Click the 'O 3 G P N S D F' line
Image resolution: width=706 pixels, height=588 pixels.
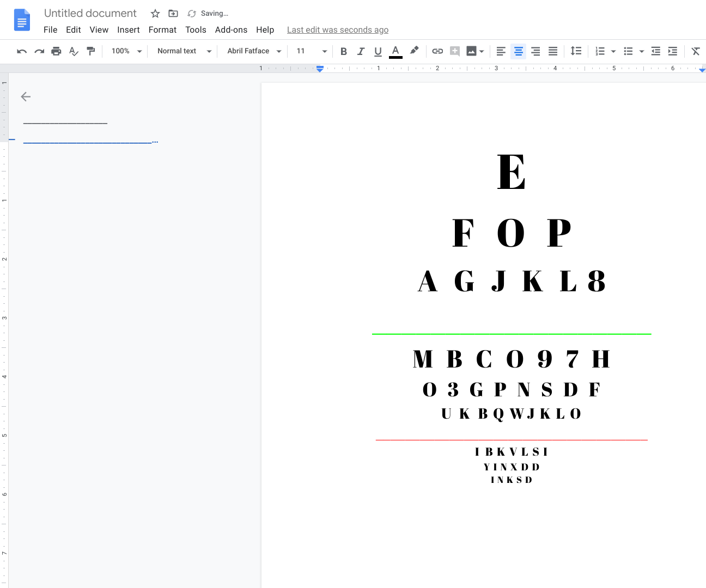point(512,389)
